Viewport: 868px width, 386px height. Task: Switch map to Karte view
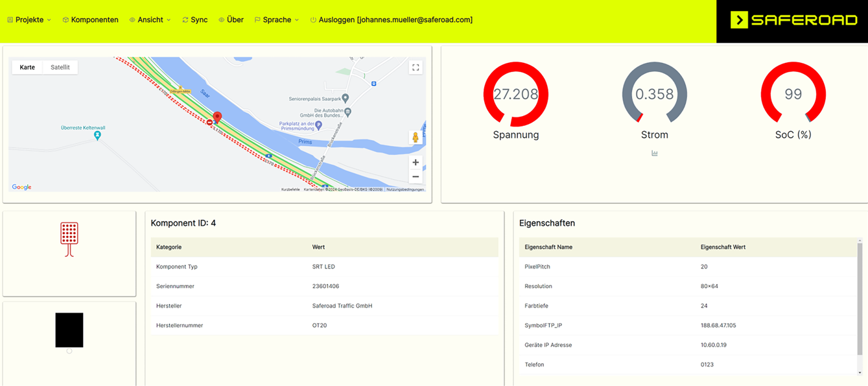tap(27, 67)
